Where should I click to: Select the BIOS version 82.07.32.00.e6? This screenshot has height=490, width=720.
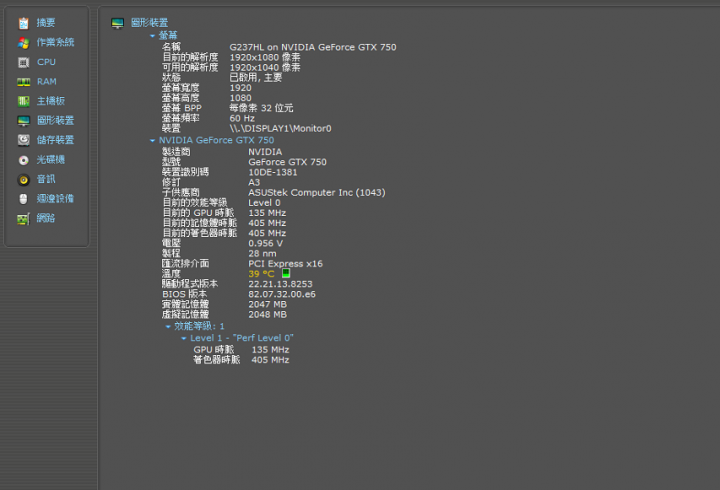click(x=282, y=294)
